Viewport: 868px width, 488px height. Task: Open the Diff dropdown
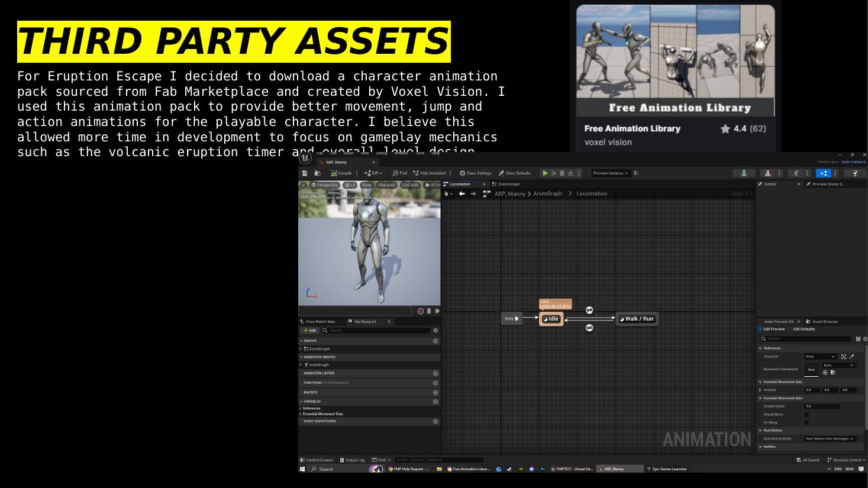373,173
